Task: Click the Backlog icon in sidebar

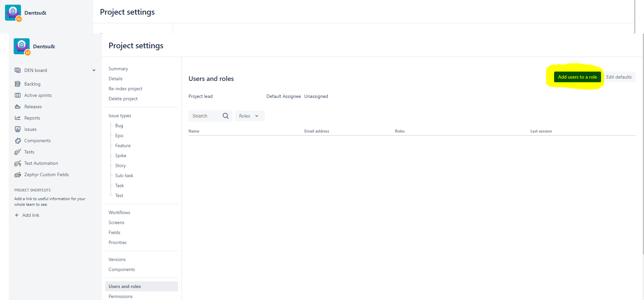Action: pyautogui.click(x=18, y=84)
